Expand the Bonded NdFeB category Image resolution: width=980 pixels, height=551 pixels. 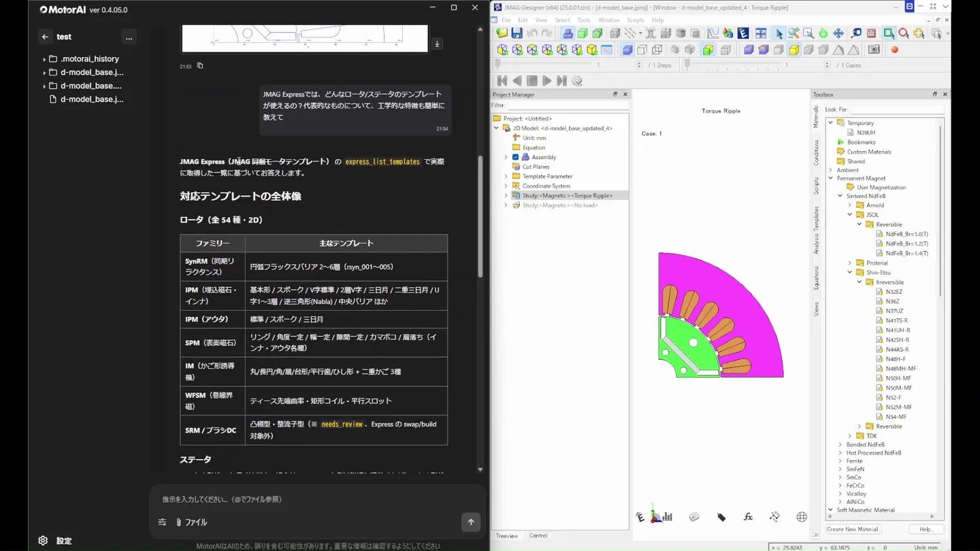[840, 444]
